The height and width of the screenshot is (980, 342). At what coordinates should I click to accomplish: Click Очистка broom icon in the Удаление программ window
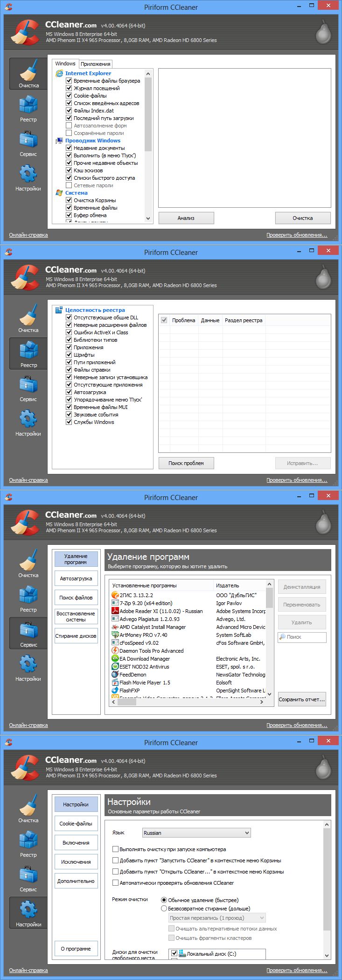28,560
